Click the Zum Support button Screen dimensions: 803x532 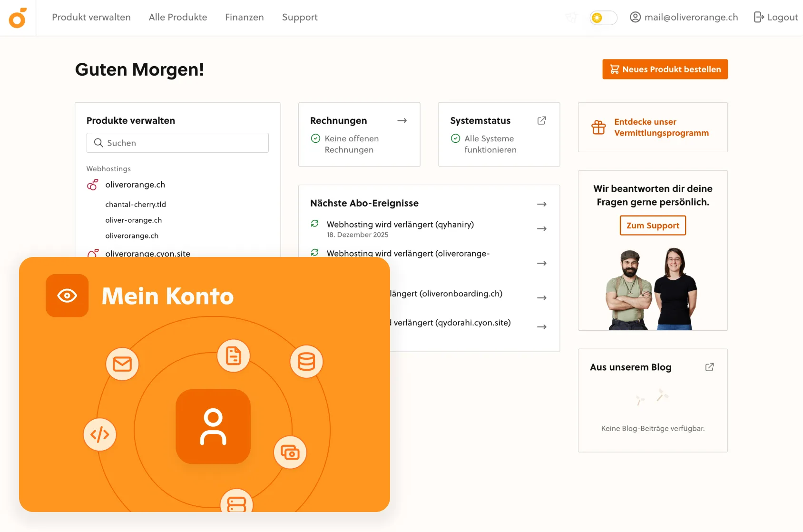click(x=652, y=226)
